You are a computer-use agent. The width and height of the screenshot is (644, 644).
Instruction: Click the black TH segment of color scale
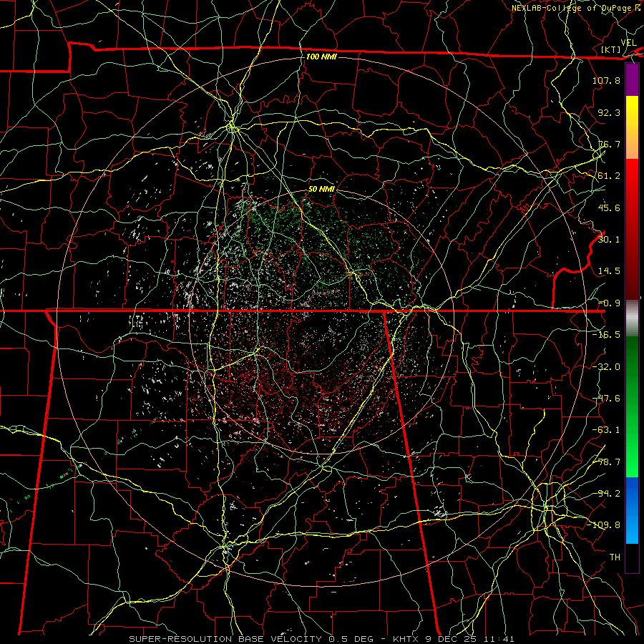[633, 557]
